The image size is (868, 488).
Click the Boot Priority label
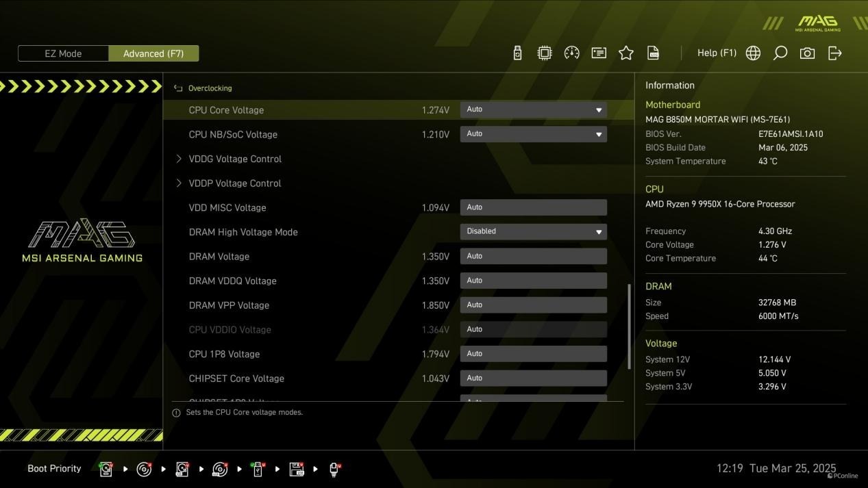pos(54,469)
